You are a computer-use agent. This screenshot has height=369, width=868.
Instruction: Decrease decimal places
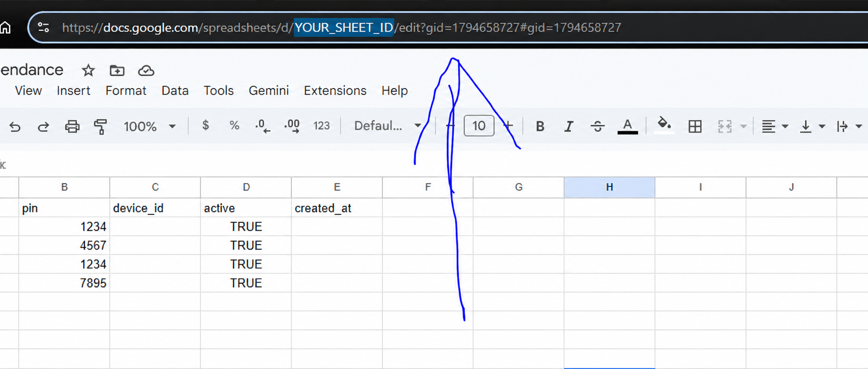click(x=263, y=126)
